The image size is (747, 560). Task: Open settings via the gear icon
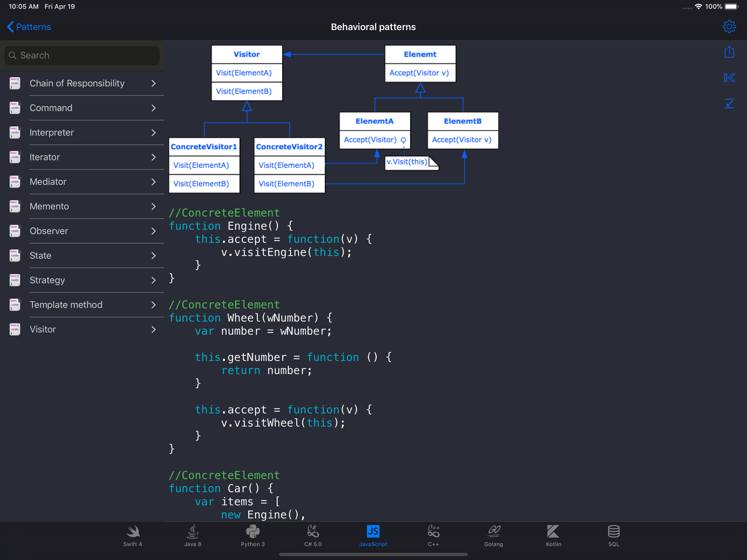point(729,27)
